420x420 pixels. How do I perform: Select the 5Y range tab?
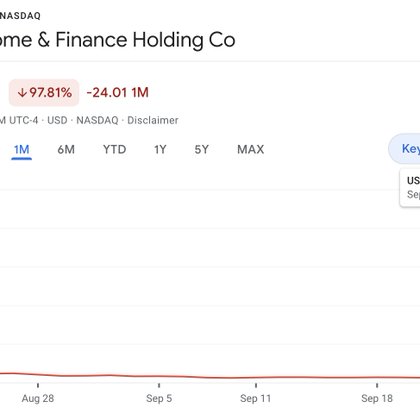[202, 149]
